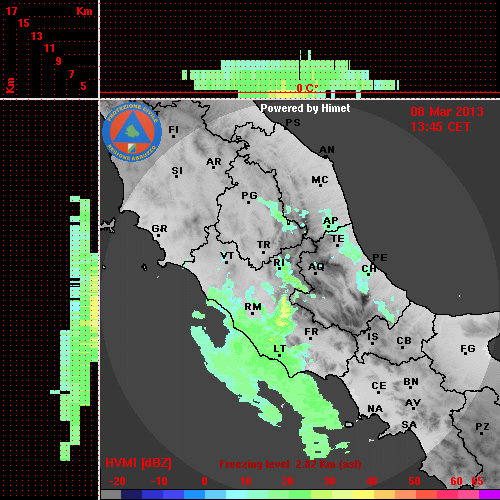
Task: Click the 'HVMI [dBZ]' label
Action: [x=138, y=463]
